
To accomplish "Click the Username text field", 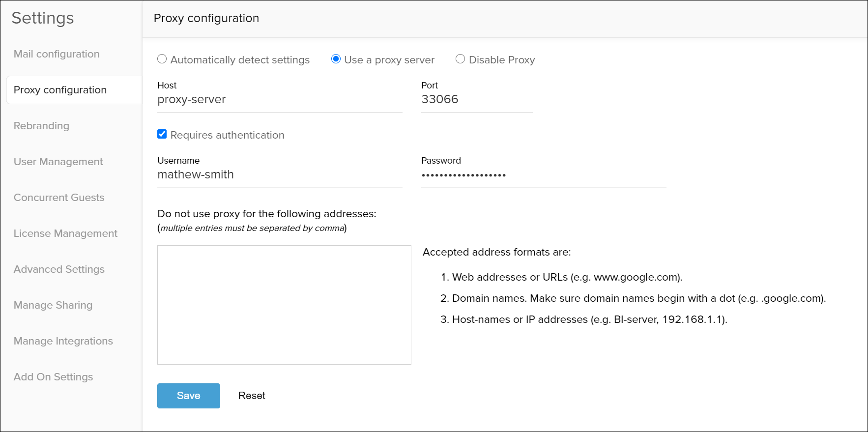I will click(x=279, y=175).
